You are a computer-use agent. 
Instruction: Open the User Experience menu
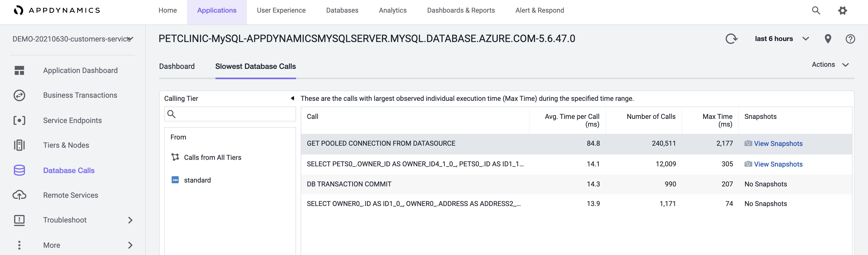coord(281,10)
